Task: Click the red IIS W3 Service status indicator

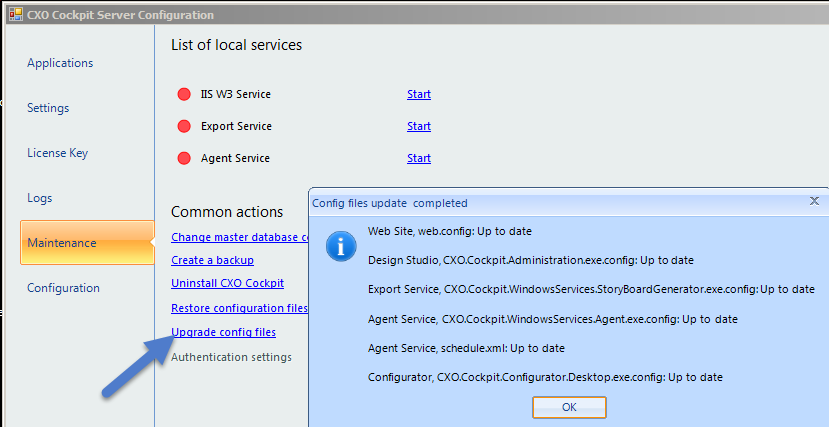Action: [184, 94]
